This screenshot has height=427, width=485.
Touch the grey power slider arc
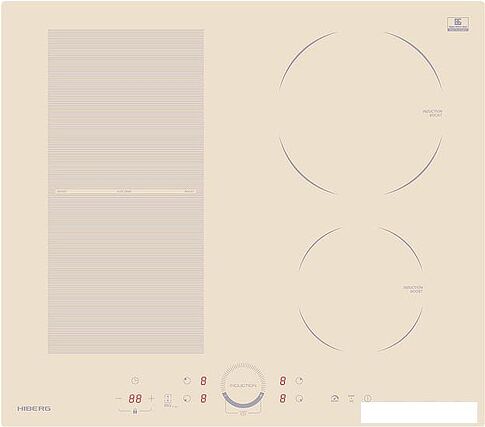click(x=243, y=401)
